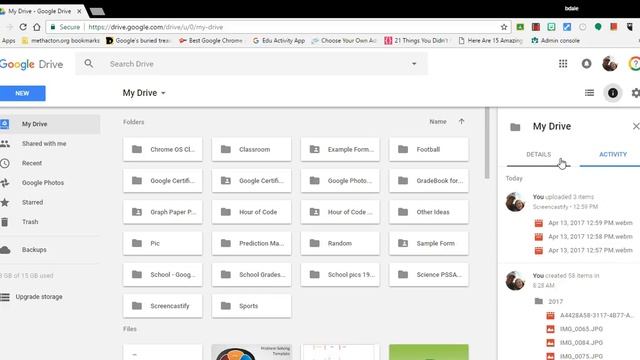Image resolution: width=640 pixels, height=360 pixels.
Task: Select the Other Ideas folder
Action: coord(429,212)
